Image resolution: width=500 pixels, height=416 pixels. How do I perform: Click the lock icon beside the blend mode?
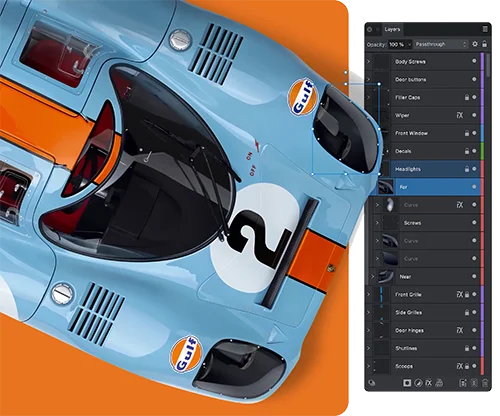pyautogui.click(x=485, y=44)
